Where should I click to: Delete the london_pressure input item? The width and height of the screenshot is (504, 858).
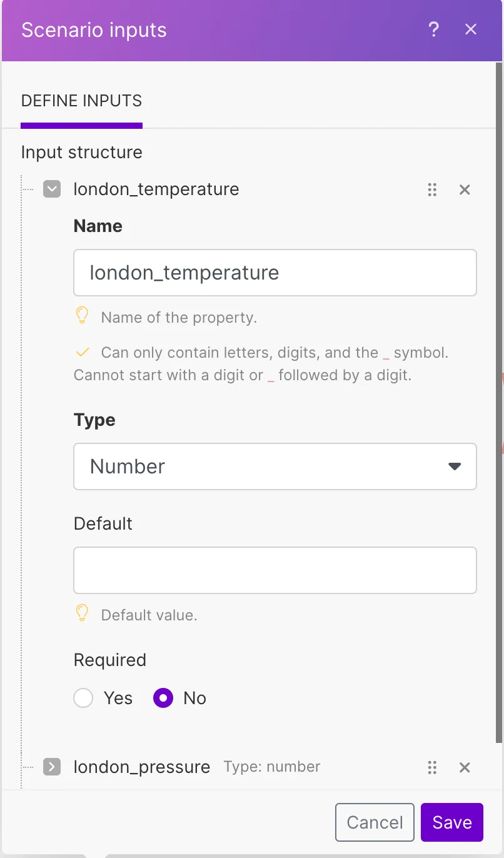tap(465, 767)
